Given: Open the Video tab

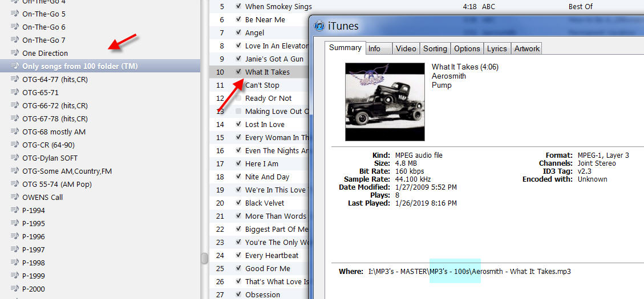Looking at the screenshot, I should point(406,48).
